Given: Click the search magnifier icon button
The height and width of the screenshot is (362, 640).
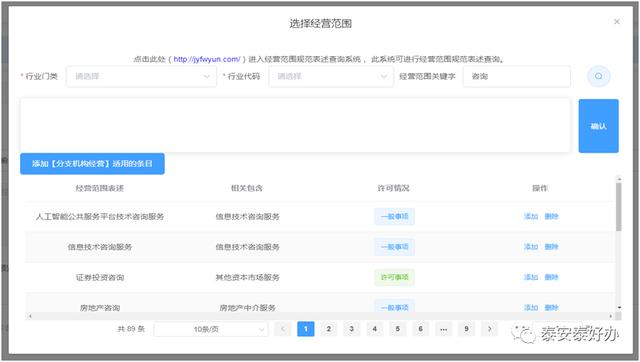Looking at the screenshot, I should [x=598, y=76].
